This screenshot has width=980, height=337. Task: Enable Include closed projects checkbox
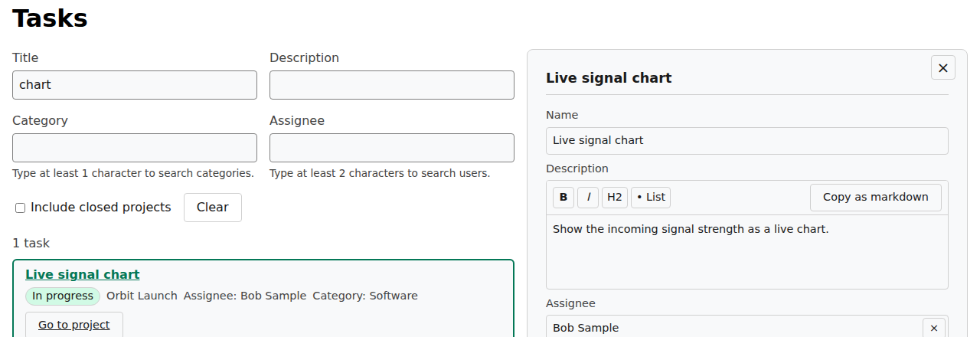21,208
